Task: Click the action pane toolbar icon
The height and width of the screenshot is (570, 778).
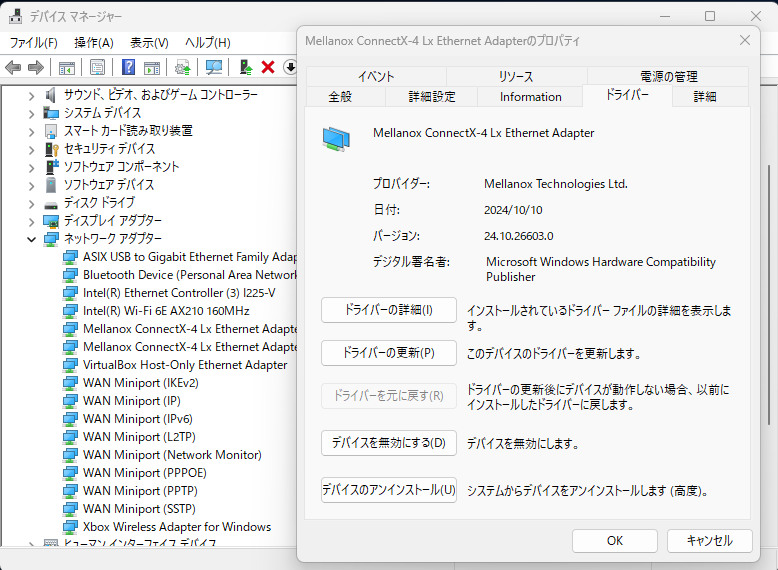Action: click(x=152, y=67)
